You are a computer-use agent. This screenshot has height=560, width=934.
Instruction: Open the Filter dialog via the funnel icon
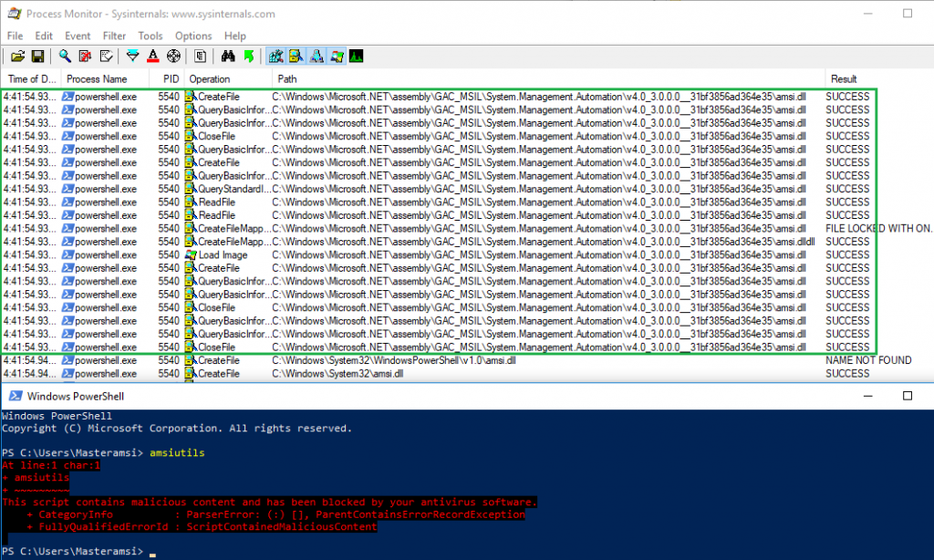click(x=133, y=57)
